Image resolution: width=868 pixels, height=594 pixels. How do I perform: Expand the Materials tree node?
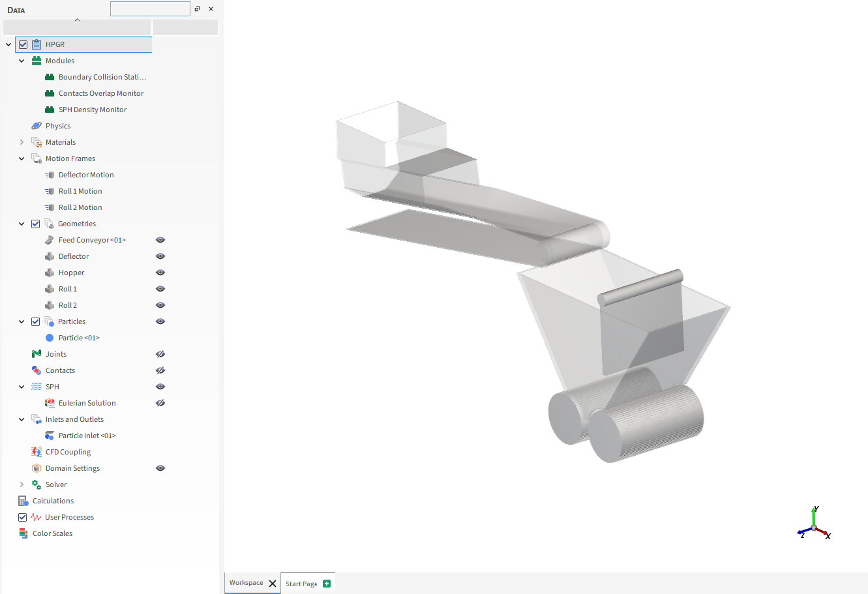22,142
